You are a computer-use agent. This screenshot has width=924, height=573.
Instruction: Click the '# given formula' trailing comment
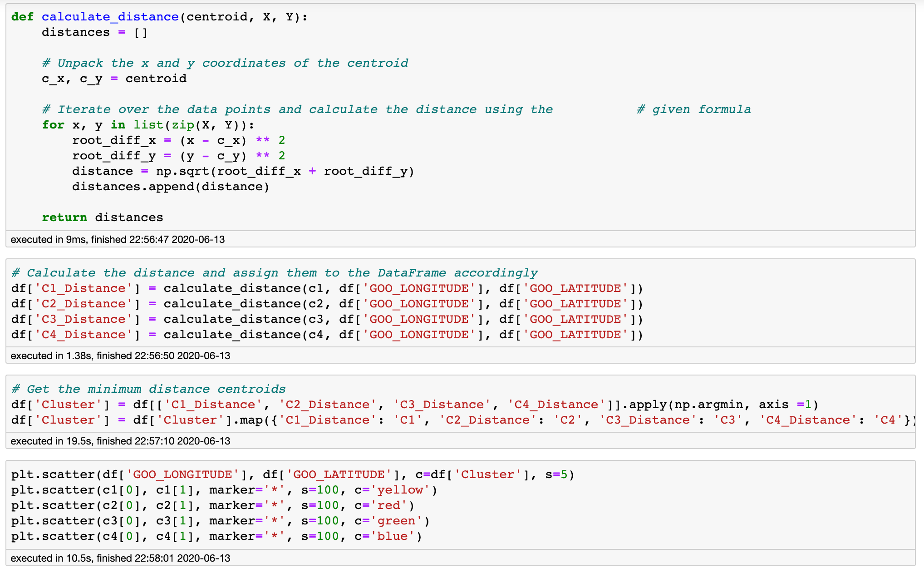click(693, 109)
